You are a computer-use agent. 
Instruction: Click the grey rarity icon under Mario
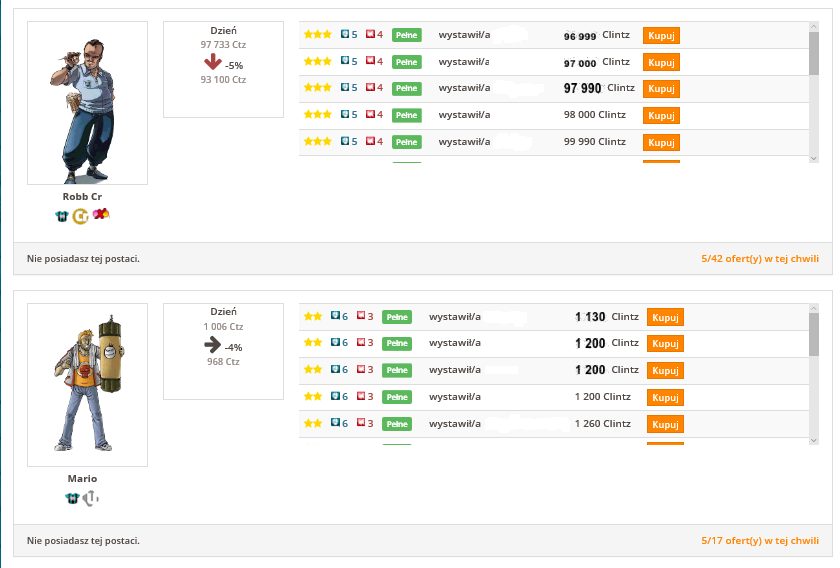pos(91,498)
